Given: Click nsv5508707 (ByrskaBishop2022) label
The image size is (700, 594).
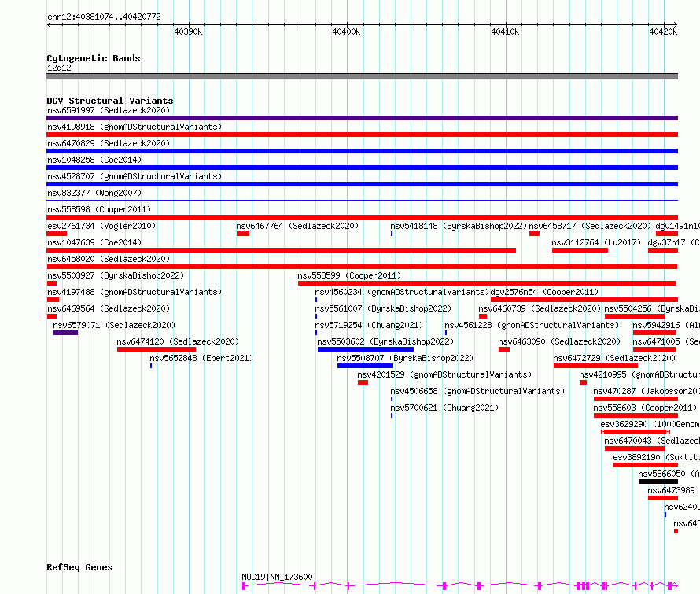Looking at the screenshot, I should coord(405,358).
